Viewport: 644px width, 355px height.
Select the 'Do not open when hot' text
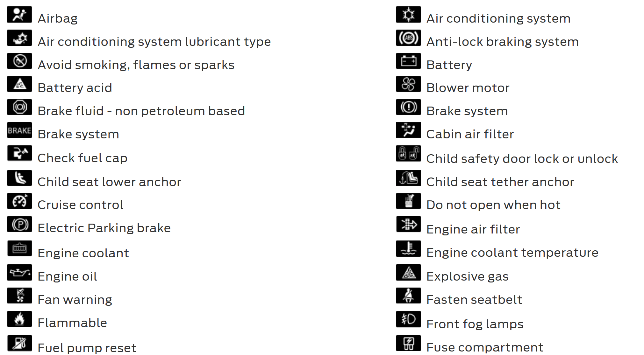tap(493, 205)
